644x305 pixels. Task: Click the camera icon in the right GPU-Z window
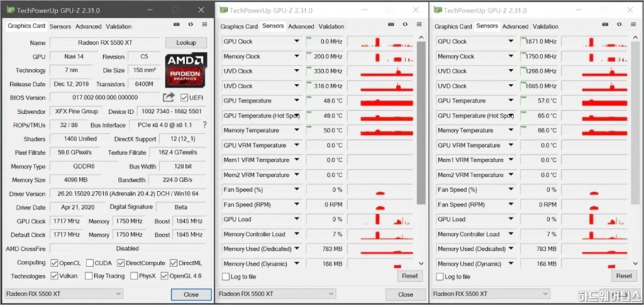pyautogui.click(x=606, y=25)
